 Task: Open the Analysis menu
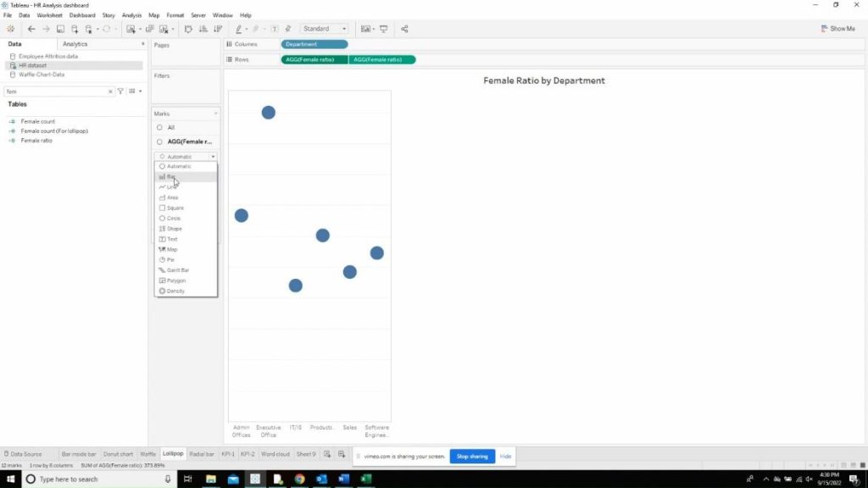pos(130,14)
